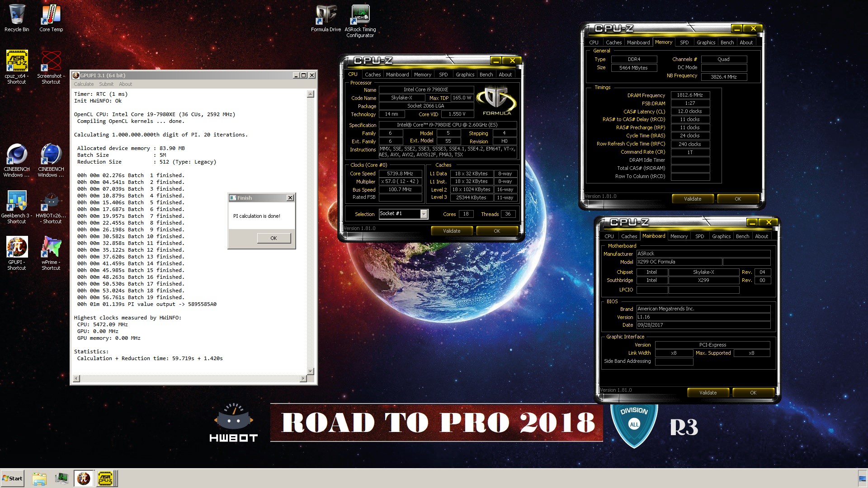868x488 pixels.
Task: Open the Formula Drive desktop icon
Action: 326,18
